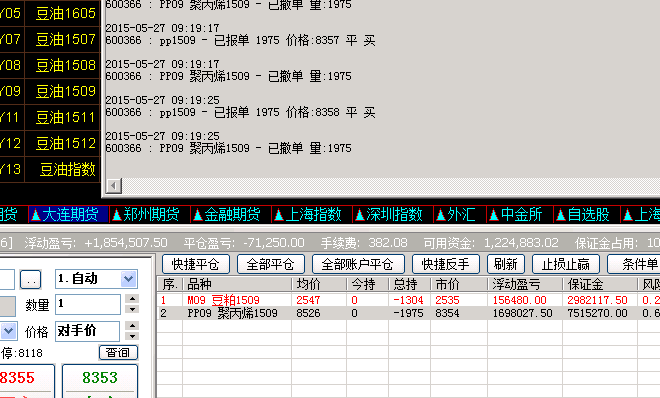Image resolution: width=660 pixels, height=398 pixels.
Task: Click the contract browse '..' button
Action: click(31, 279)
